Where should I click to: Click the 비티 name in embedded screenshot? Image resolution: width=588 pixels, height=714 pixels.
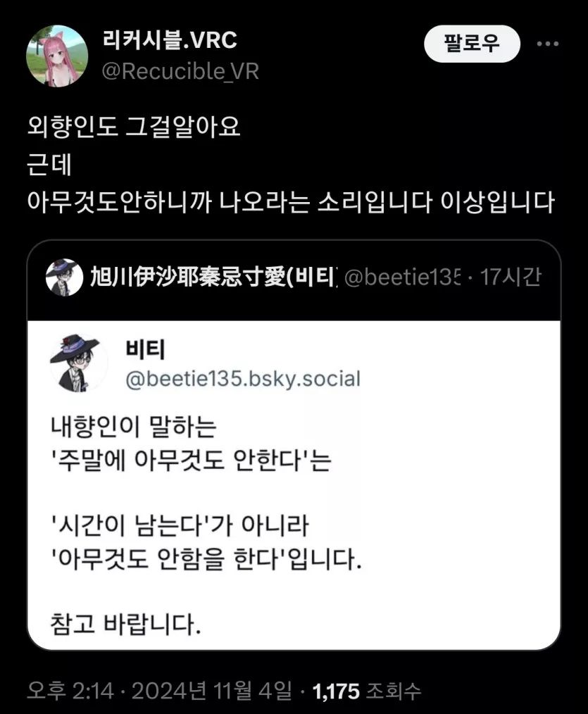(144, 349)
